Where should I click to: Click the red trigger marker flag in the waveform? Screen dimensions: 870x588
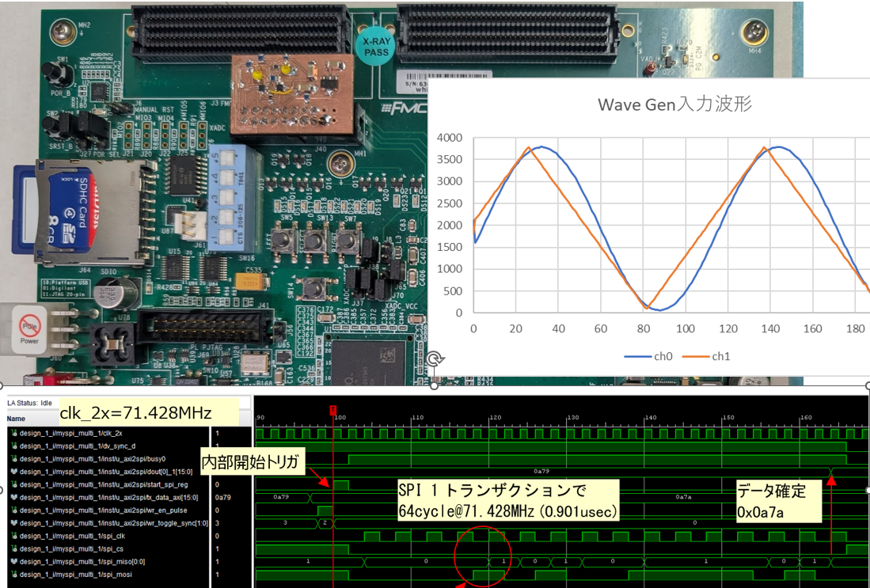pos(332,409)
